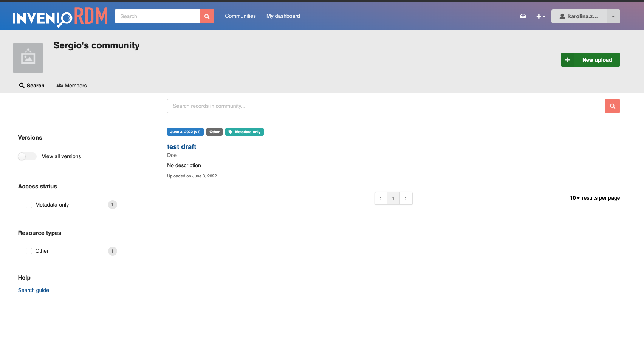
Task: Open the karolina.z account dropdown arrow
Action: pyautogui.click(x=613, y=16)
